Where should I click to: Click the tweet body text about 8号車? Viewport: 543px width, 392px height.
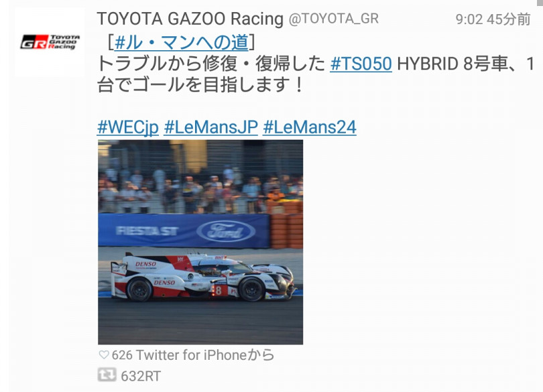tap(315, 74)
